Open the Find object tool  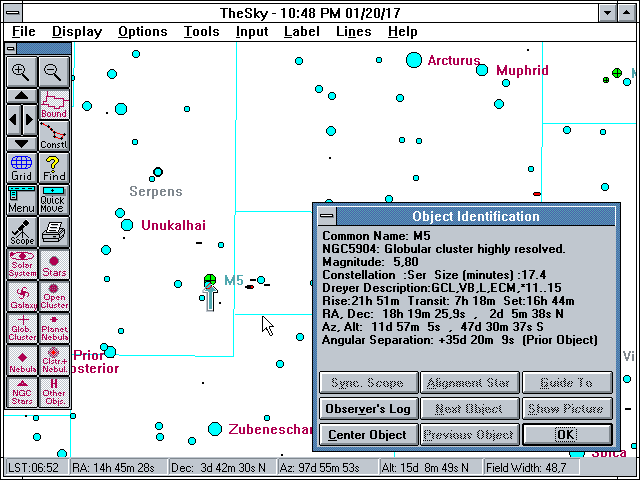pyautogui.click(x=53, y=168)
